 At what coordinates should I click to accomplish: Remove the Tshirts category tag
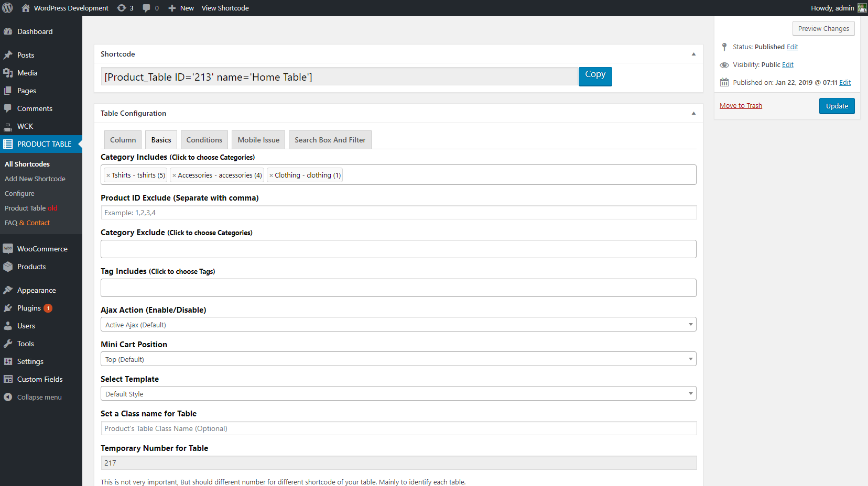(x=108, y=175)
